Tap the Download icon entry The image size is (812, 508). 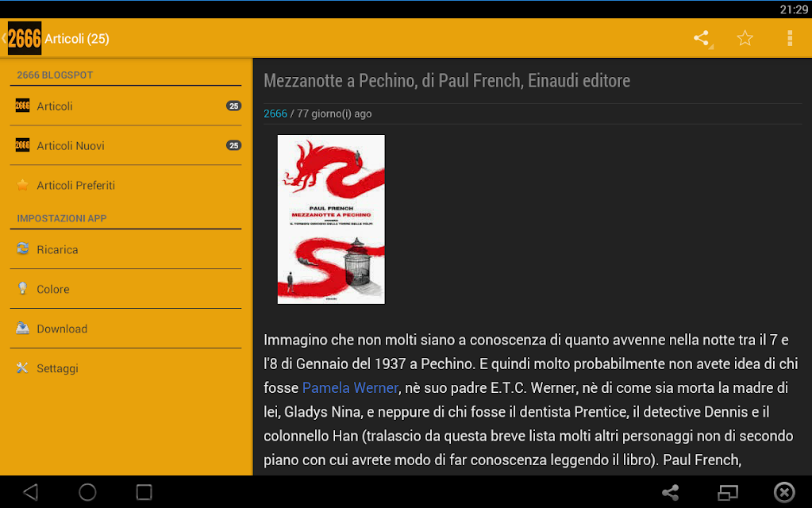22,329
